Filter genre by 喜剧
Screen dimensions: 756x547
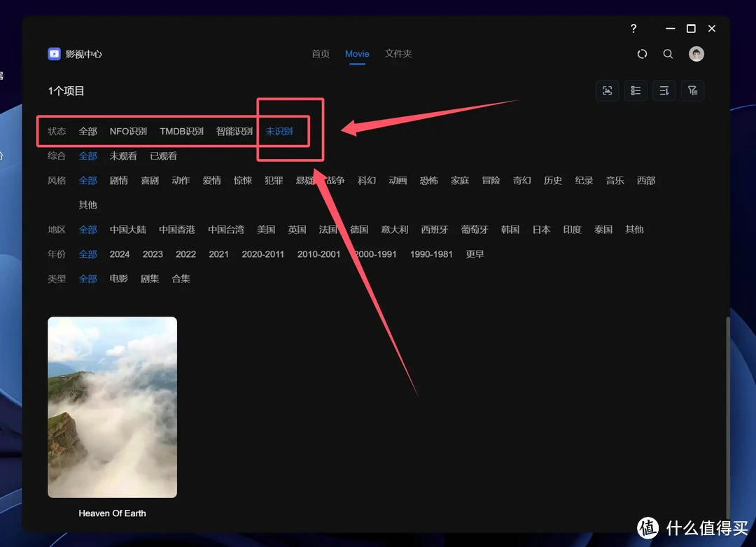tap(150, 181)
